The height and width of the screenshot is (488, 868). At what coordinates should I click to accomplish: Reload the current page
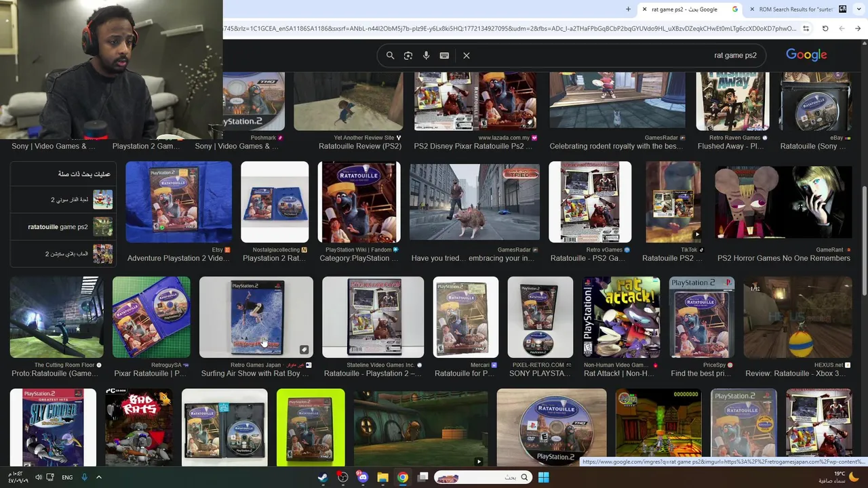[825, 28]
